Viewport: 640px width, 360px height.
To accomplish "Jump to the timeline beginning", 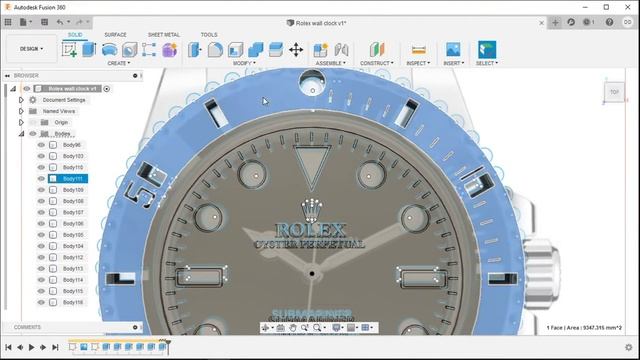I will 8,347.
